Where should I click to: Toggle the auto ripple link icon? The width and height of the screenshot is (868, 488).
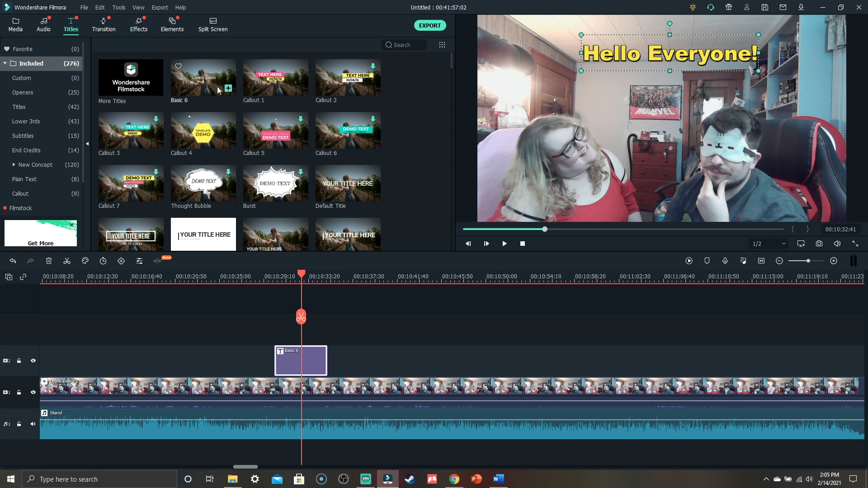[x=23, y=277]
